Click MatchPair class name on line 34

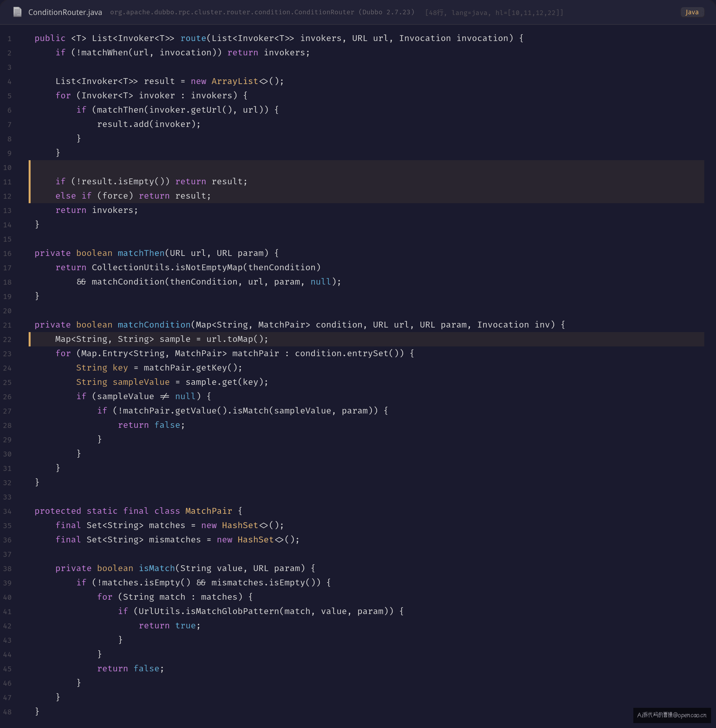coord(209,511)
